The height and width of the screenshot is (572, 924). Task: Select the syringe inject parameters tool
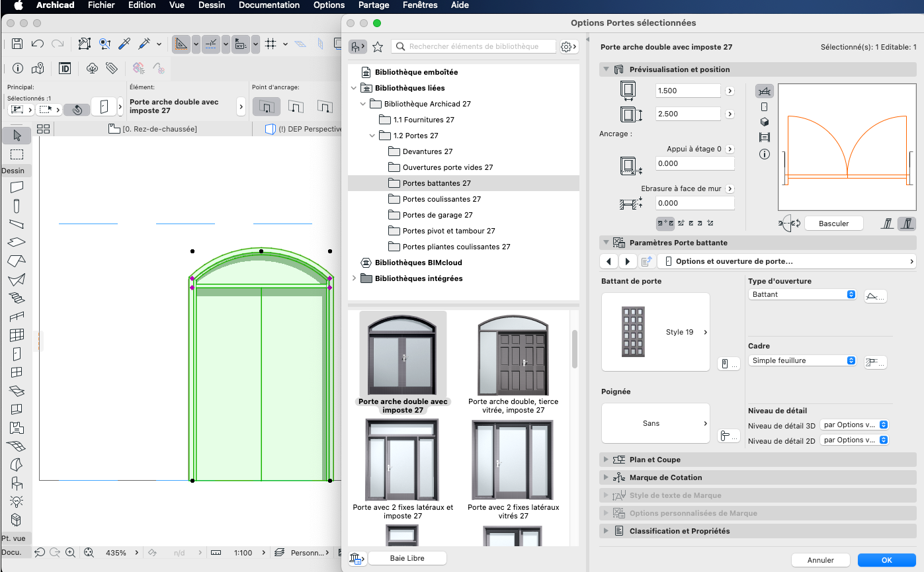(144, 44)
